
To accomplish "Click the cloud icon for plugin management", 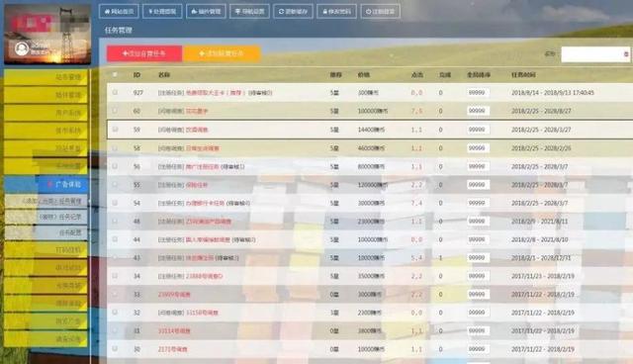I will pos(194,11).
